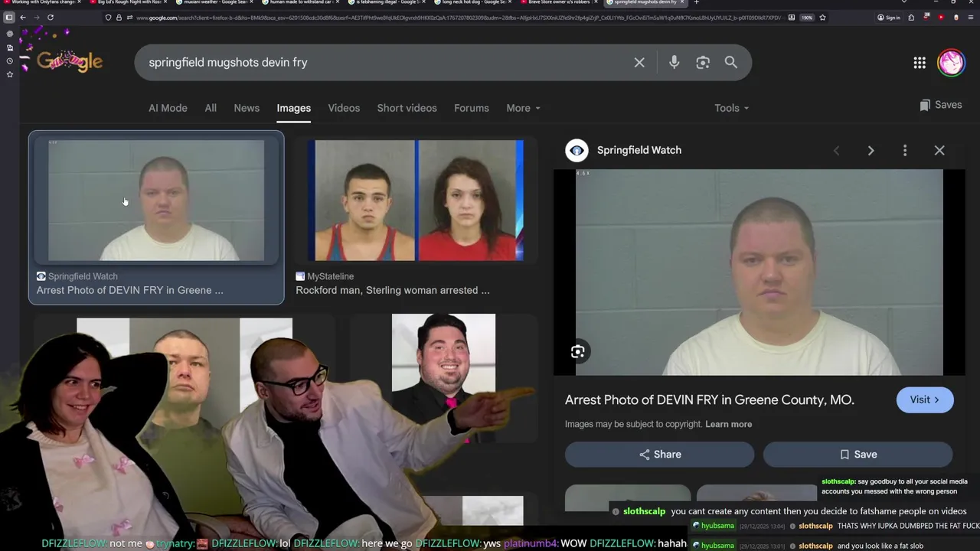980x551 pixels.
Task: Go back with browser back arrow
Action: 23,18
